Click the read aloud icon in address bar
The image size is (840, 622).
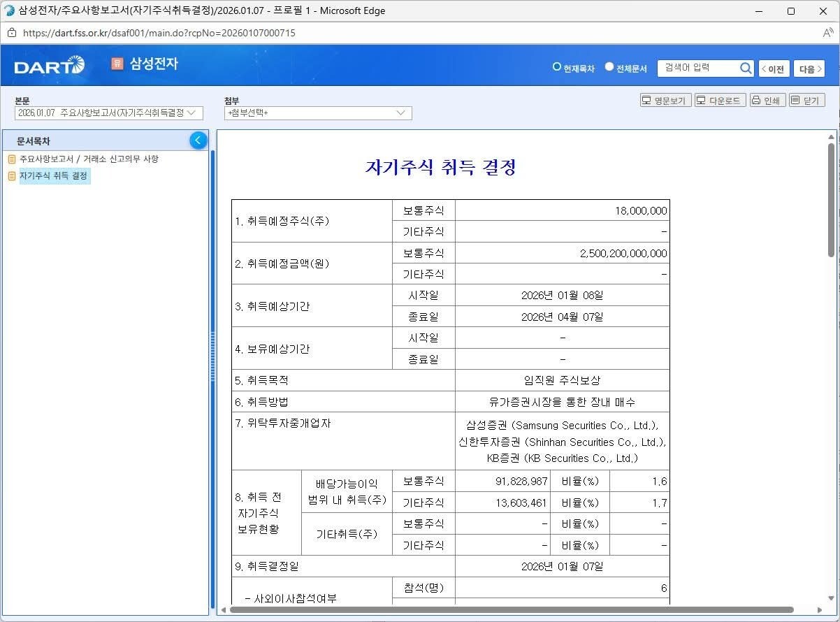click(827, 33)
